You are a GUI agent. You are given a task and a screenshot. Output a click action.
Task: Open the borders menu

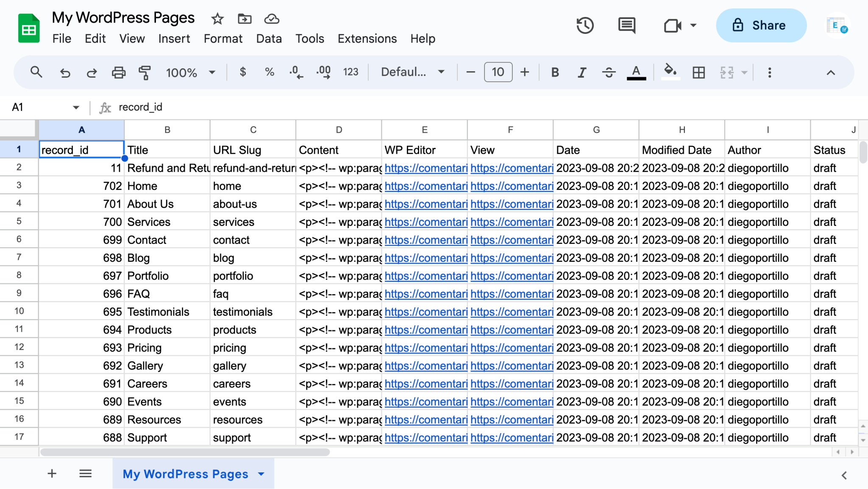click(698, 72)
